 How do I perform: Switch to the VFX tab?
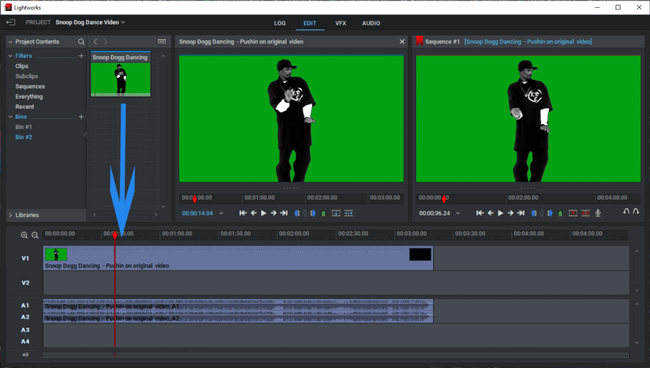pyautogui.click(x=341, y=23)
